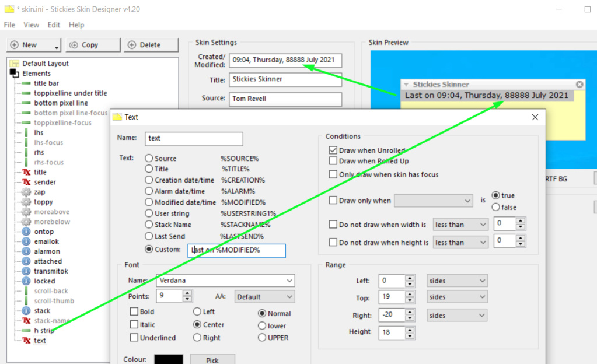
Task: Open the Help menu
Action: (76, 24)
